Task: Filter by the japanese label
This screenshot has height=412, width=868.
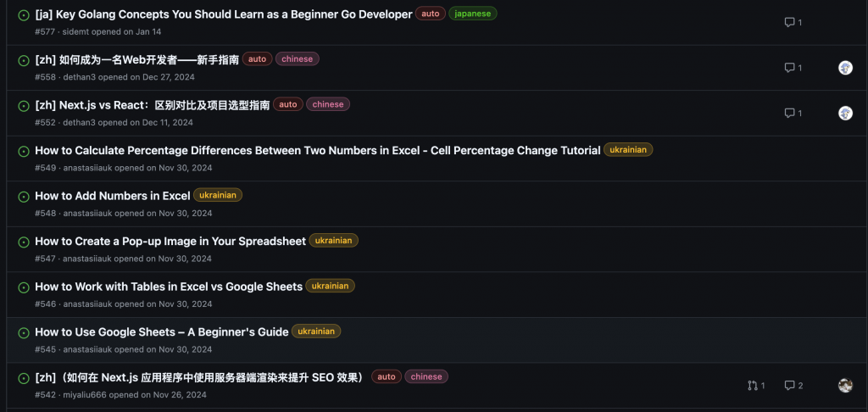Action: [473, 14]
